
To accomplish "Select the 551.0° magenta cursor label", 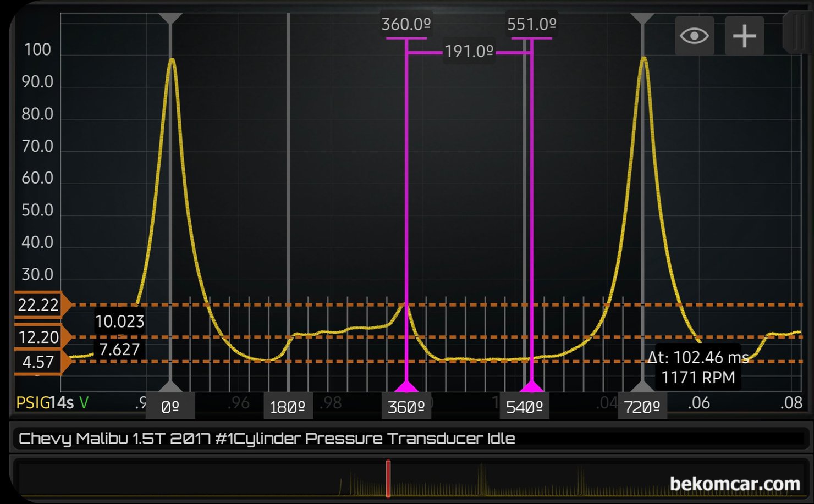I will 531,25.
